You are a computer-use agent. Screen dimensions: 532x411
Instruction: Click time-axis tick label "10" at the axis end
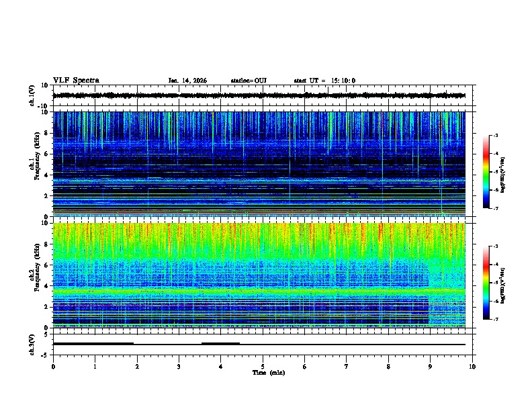coord(472,367)
